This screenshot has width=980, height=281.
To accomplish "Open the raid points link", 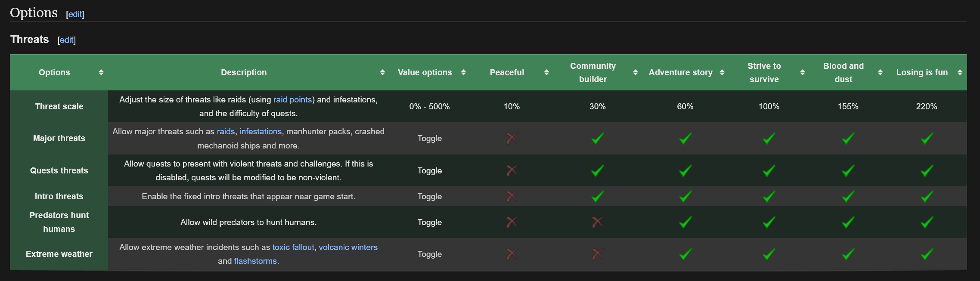I will [x=292, y=99].
